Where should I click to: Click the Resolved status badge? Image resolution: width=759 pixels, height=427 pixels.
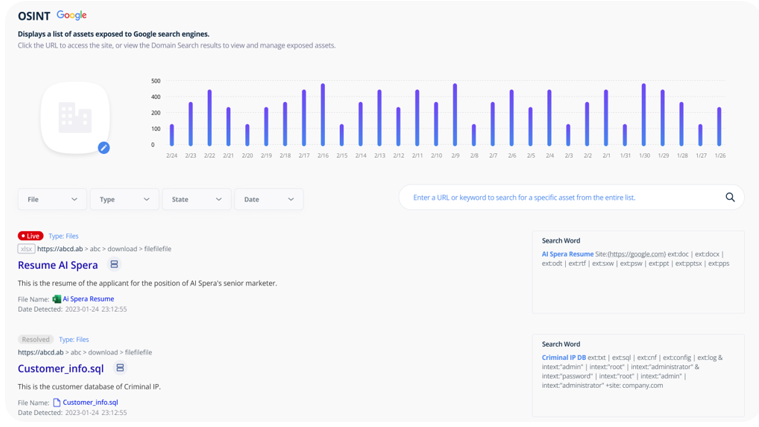[35, 339]
